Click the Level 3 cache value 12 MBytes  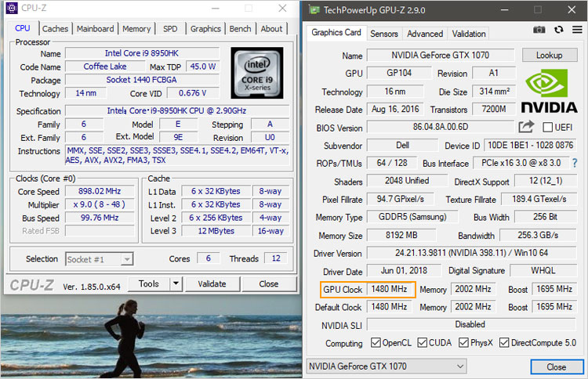coord(216,231)
